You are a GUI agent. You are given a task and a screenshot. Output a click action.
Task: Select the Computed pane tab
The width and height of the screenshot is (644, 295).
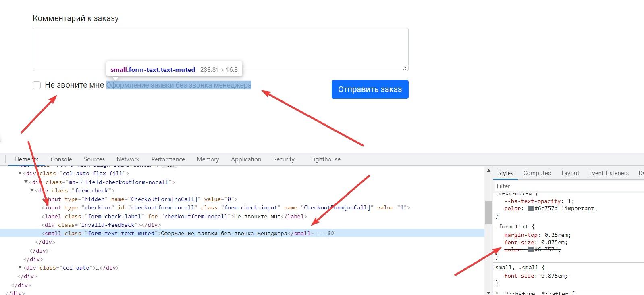[x=537, y=173]
